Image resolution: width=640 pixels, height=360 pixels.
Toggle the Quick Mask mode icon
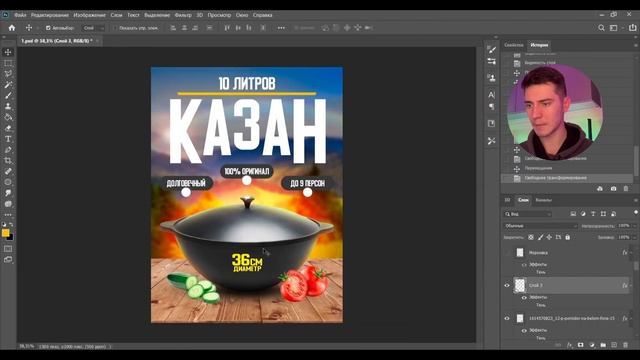point(8,249)
